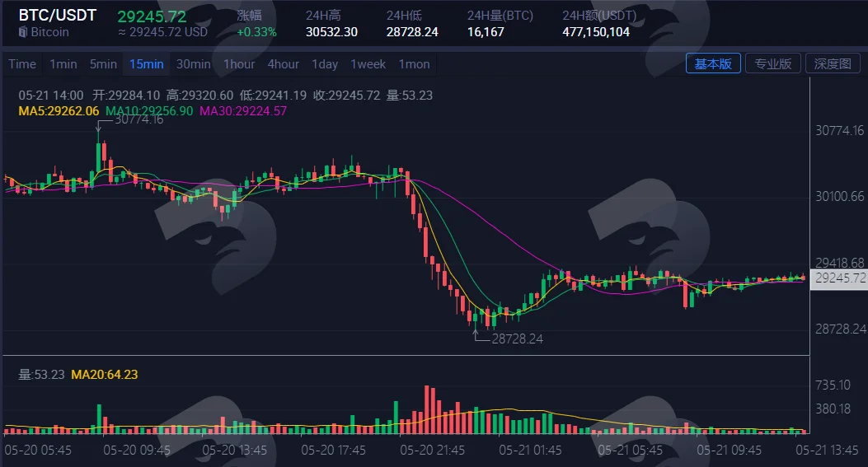Switch to 专业版 professional view
This screenshot has width=868, height=467.
pos(772,63)
